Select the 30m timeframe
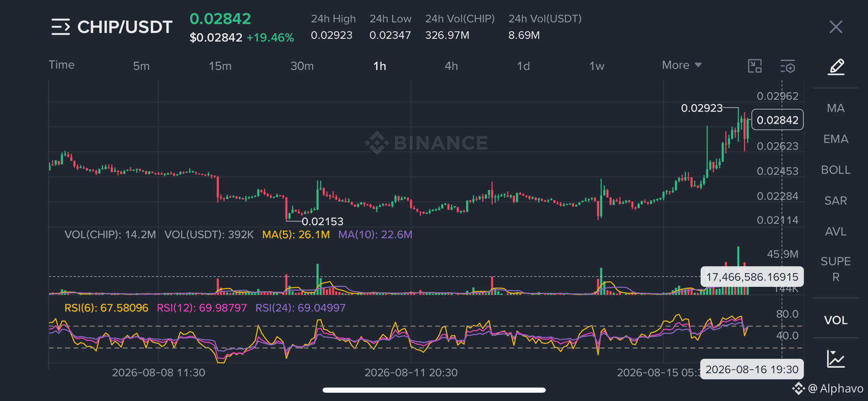Image resolution: width=868 pixels, height=401 pixels. click(x=302, y=66)
